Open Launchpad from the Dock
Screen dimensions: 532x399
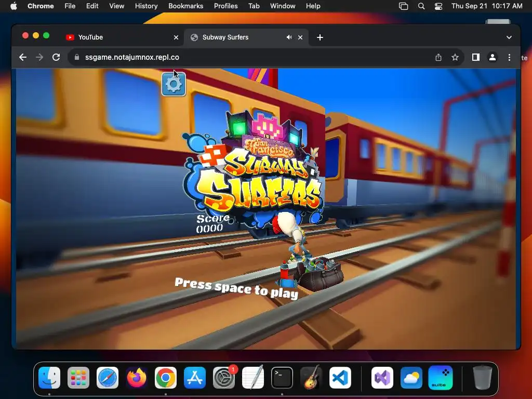[78, 378]
